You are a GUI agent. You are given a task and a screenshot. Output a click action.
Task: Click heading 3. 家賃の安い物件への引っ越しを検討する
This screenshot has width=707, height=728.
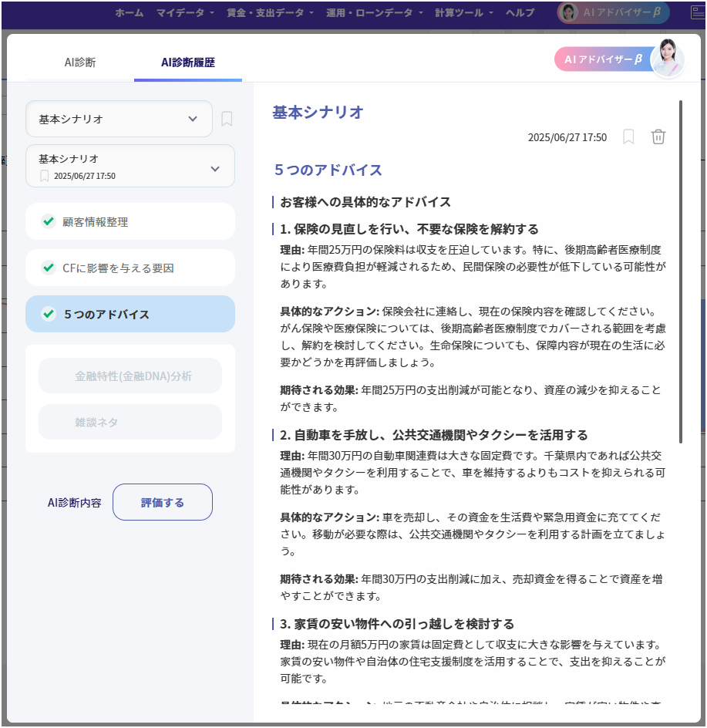(x=397, y=624)
